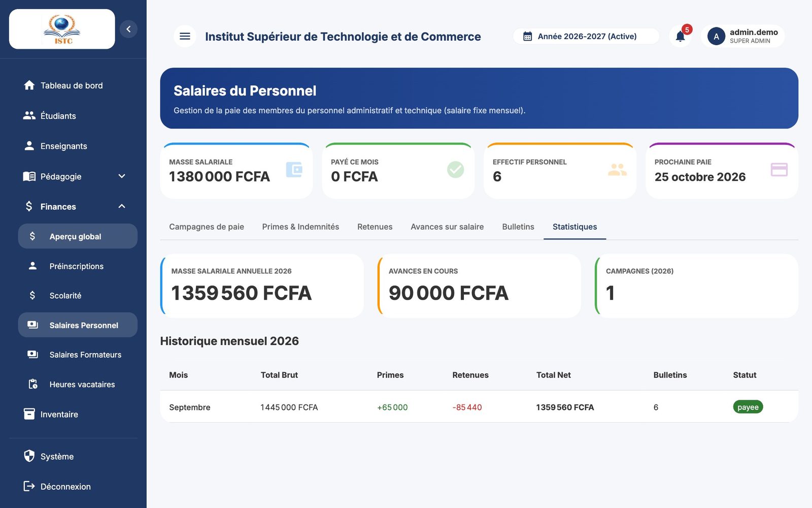Click the -85 440 retenues value
Viewport: 812px width, 508px height.
point(467,407)
